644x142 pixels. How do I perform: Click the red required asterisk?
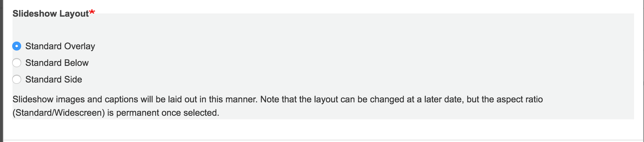click(92, 12)
